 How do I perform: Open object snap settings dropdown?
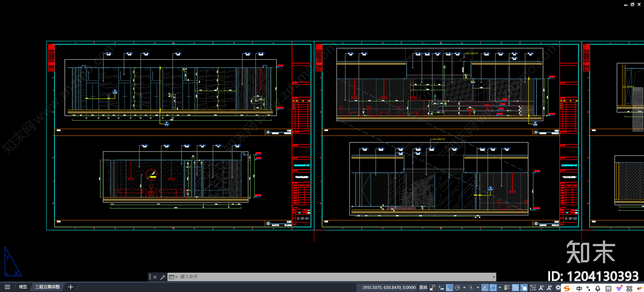(500, 288)
